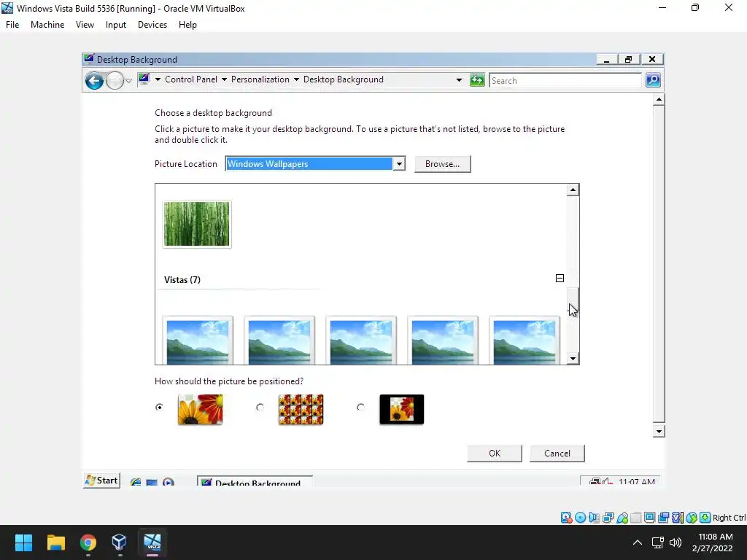Expand breadcrumb arrow after Personalization

coord(296,79)
